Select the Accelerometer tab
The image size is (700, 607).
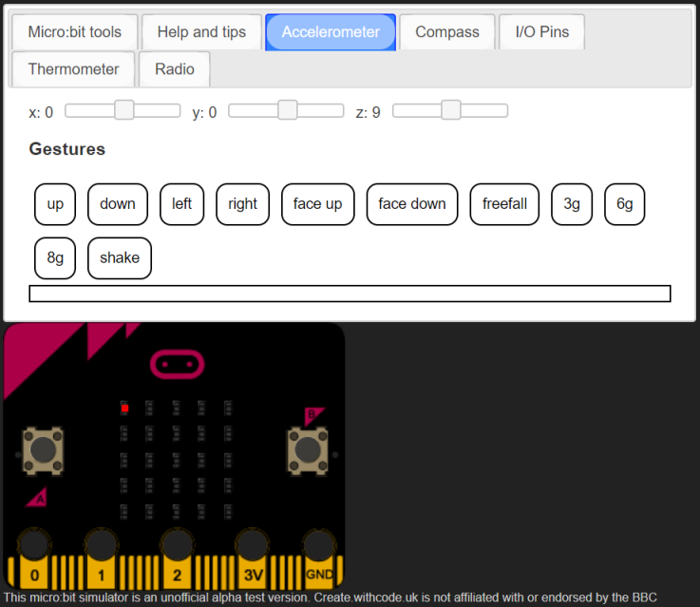[331, 32]
